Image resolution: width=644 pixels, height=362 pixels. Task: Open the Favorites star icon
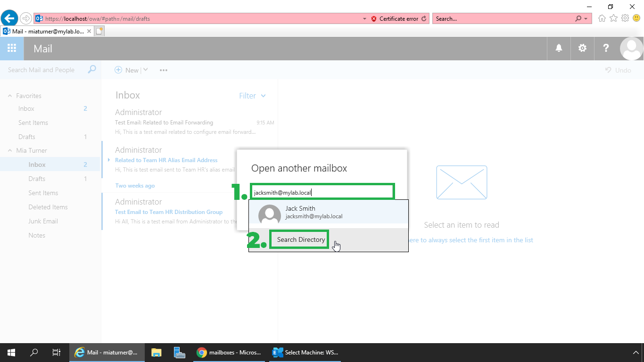pos(613,18)
